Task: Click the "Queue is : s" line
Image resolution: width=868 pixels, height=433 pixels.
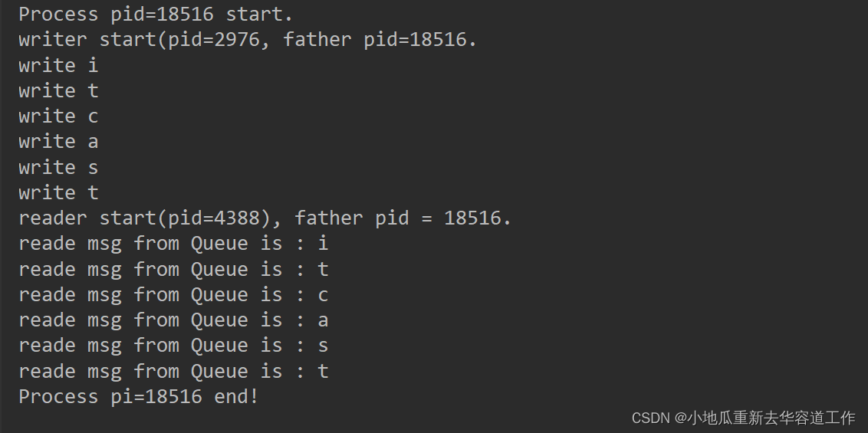Action: coord(173,346)
